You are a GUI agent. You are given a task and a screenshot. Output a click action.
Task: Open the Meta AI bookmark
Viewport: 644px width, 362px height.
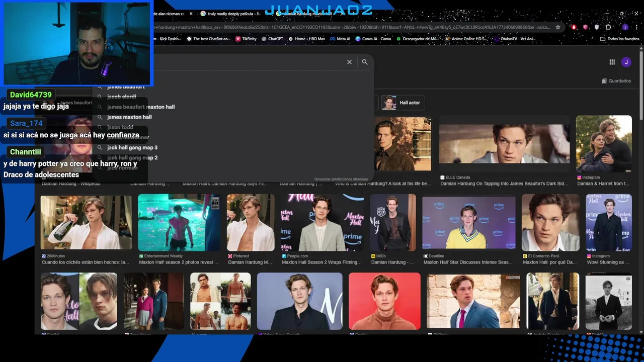[340, 39]
